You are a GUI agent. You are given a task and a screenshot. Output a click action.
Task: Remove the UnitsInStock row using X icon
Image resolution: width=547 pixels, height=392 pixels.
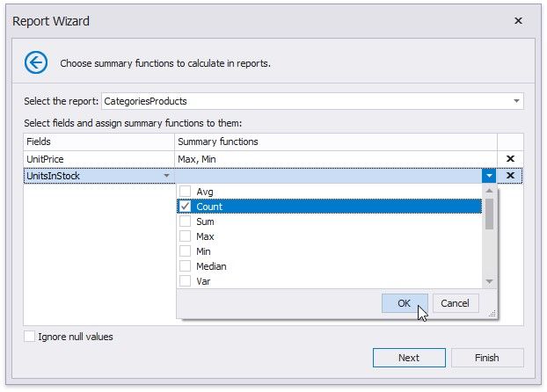tap(510, 176)
